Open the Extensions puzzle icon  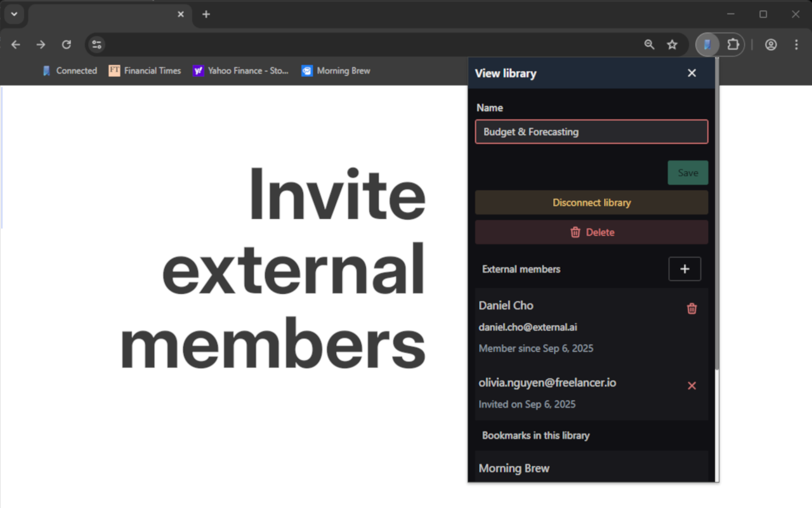pos(733,44)
